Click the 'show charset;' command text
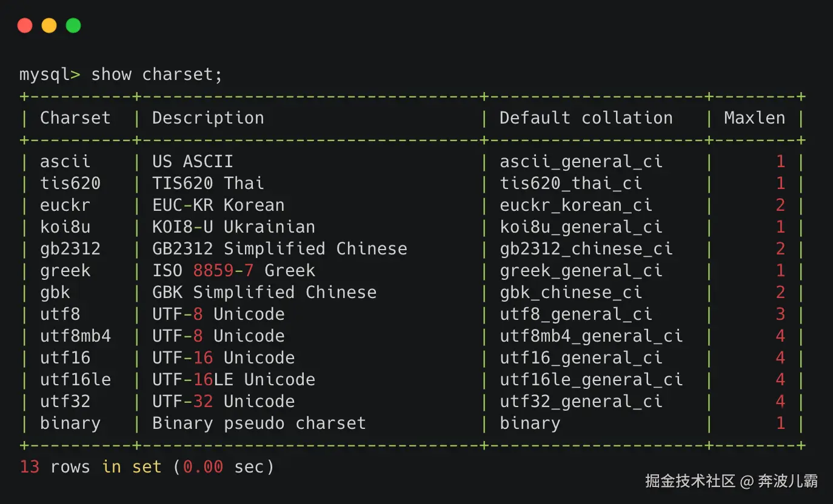833x504 pixels. 156,75
